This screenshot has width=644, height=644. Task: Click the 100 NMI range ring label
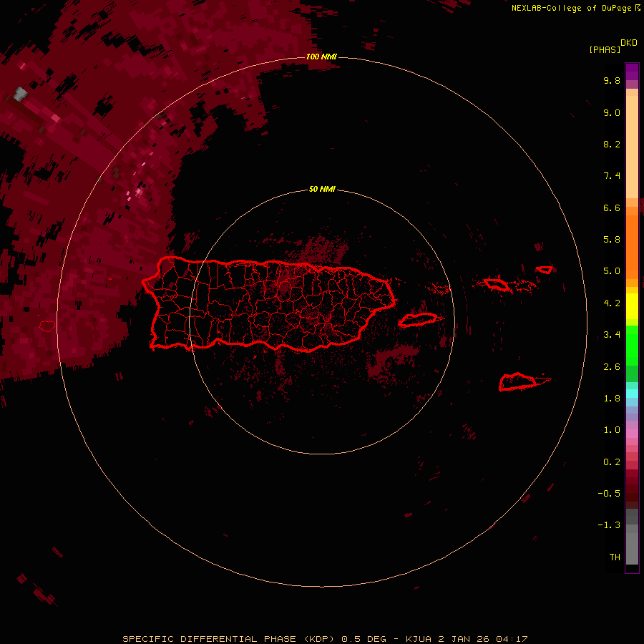(321, 57)
